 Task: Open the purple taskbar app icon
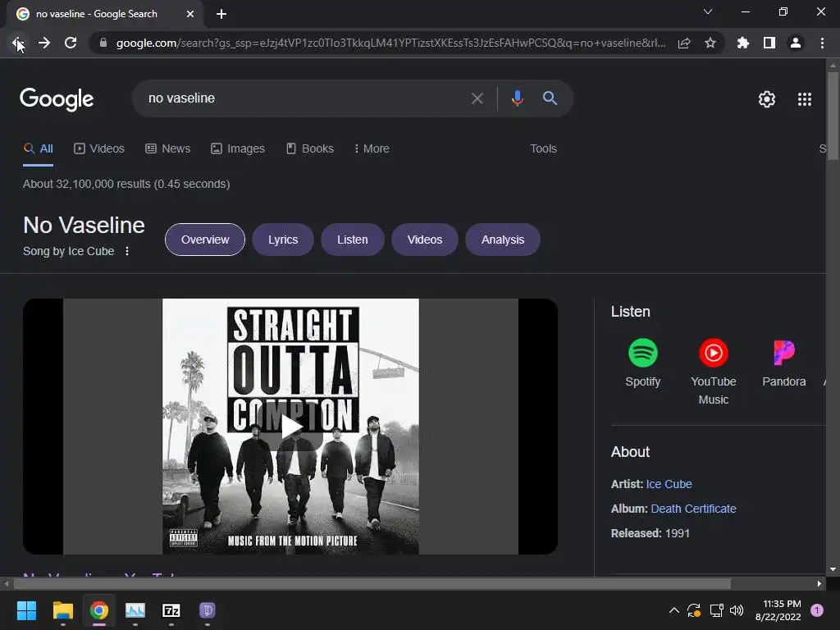208,610
